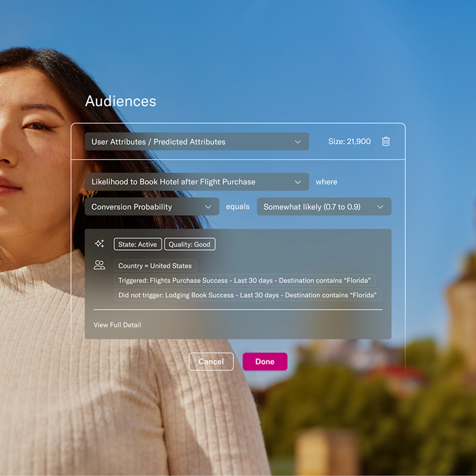Open the Conversion Probability dropdown
The width and height of the screenshot is (476, 476).
coord(152,207)
